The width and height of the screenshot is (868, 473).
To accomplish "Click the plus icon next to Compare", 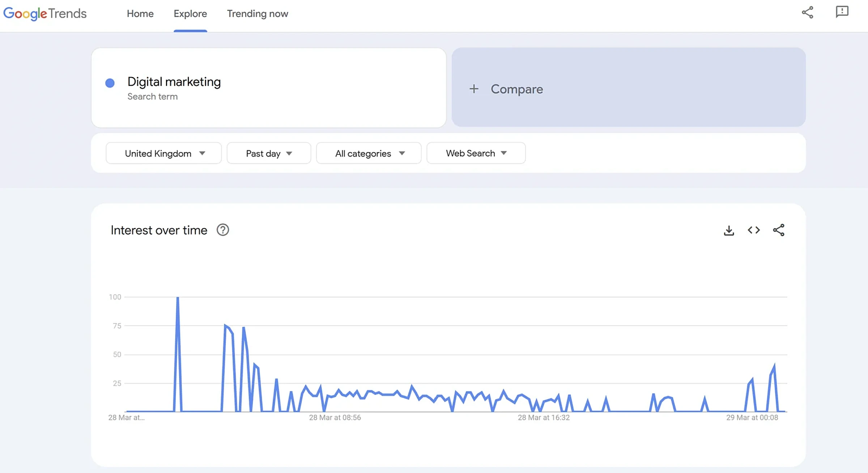I will (474, 89).
